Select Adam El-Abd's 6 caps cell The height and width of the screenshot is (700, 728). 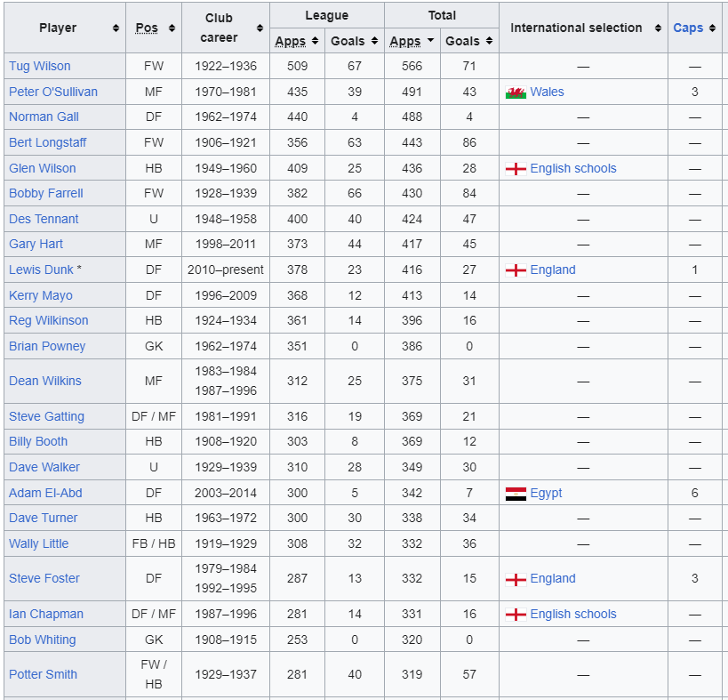(694, 494)
